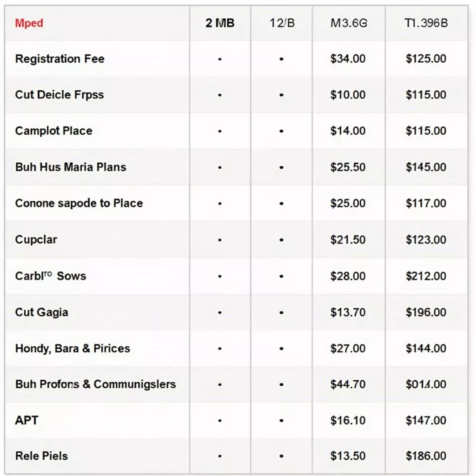Open the Hondy, Bara & Pirices row
Screen dimensions: 476x476
pos(72,348)
